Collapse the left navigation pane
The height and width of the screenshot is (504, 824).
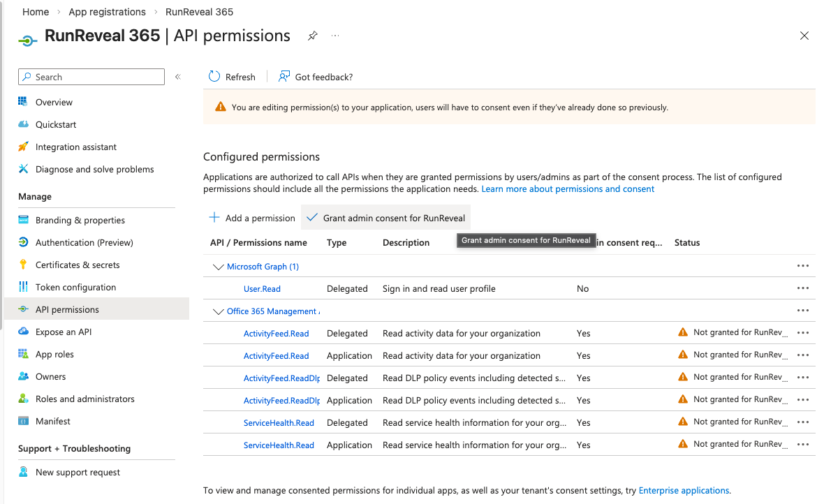pos(177,77)
